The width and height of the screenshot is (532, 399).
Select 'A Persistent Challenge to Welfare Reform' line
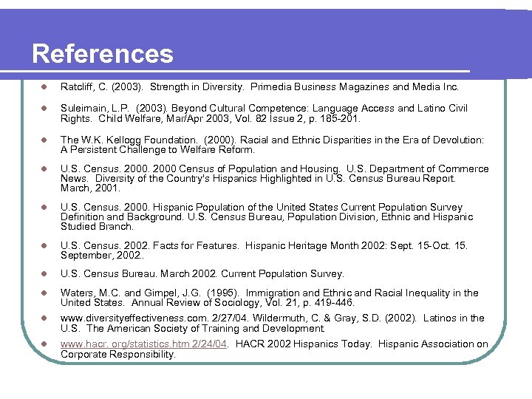[x=157, y=149]
